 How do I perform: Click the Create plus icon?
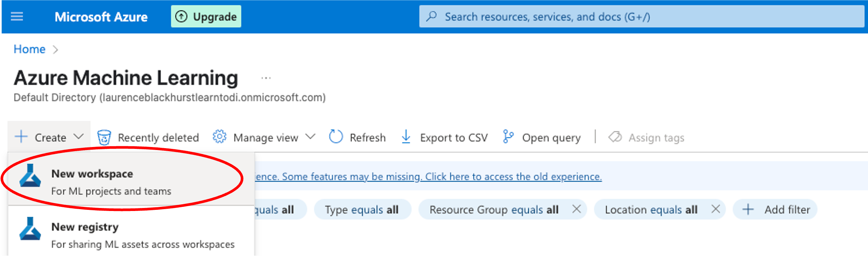click(21, 137)
